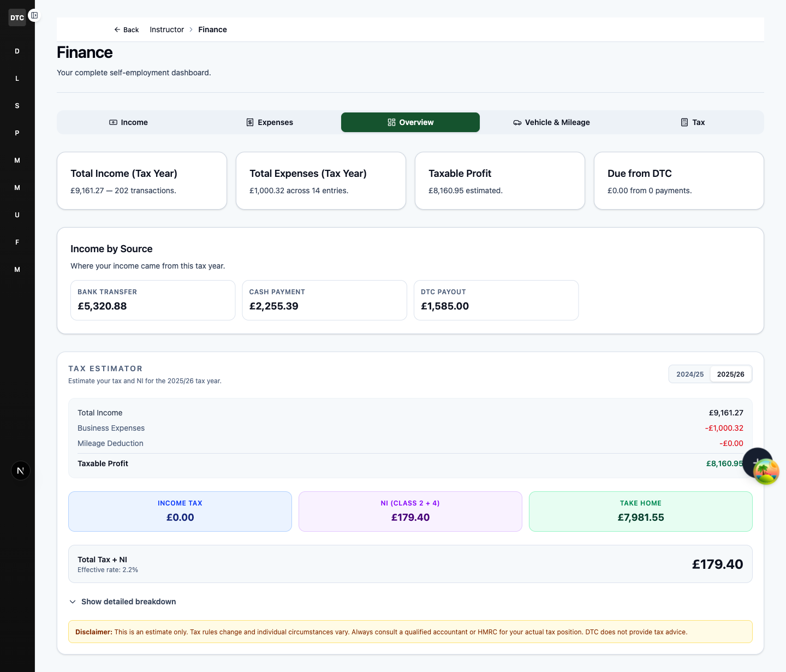This screenshot has width=786, height=672.
Task: Click the Due from DTC card
Action: (x=679, y=181)
